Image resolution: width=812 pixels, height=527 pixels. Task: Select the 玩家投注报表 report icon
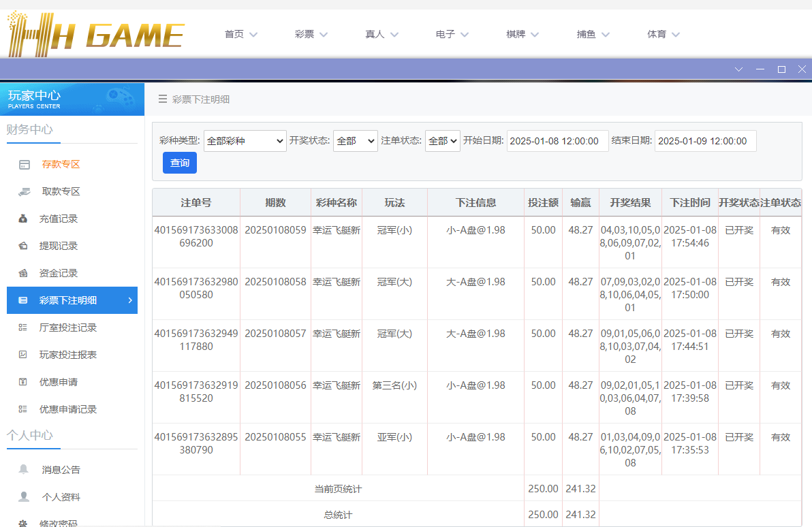[23, 355]
